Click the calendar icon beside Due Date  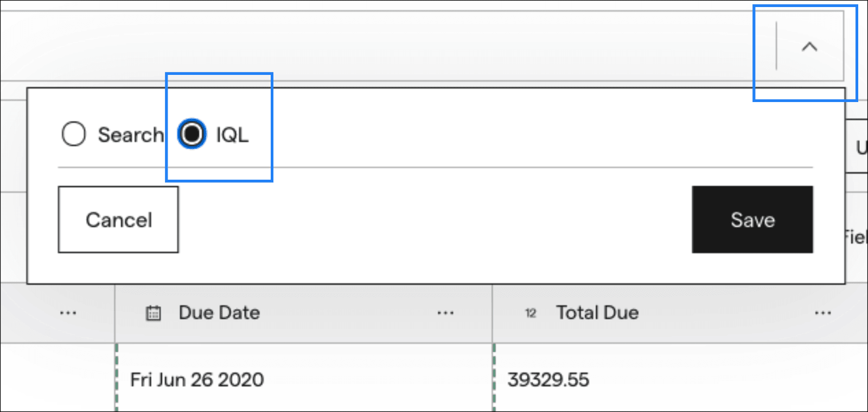click(x=154, y=313)
